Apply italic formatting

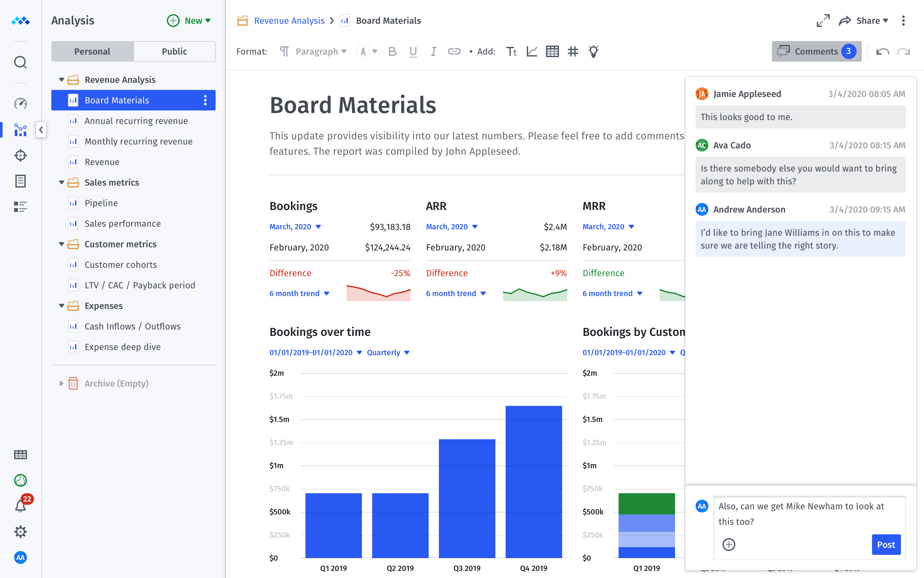[x=433, y=51]
